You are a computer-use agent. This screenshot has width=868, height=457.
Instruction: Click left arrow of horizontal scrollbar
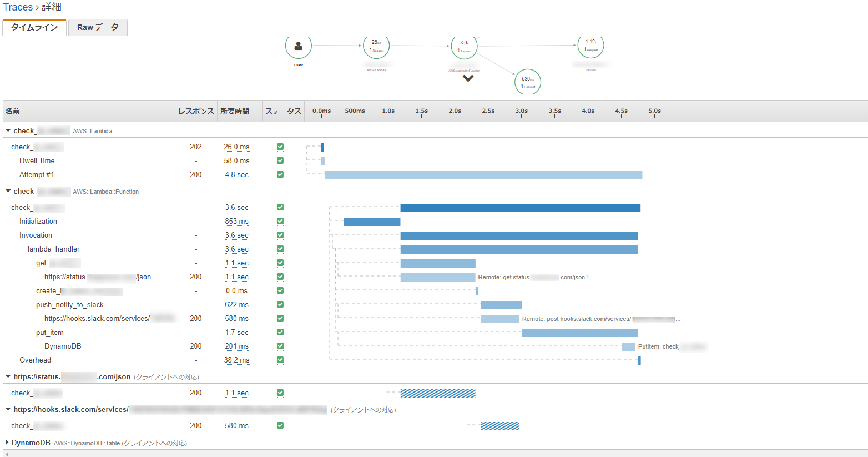[x=7, y=454]
